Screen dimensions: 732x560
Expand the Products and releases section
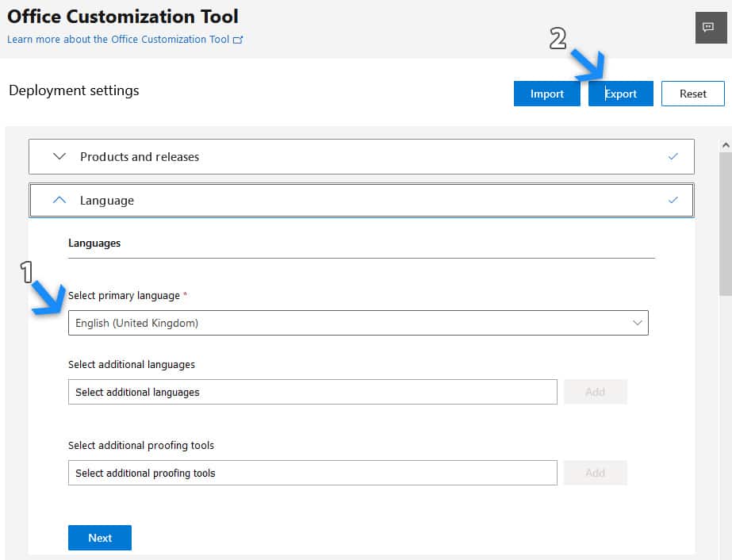pyautogui.click(x=139, y=156)
